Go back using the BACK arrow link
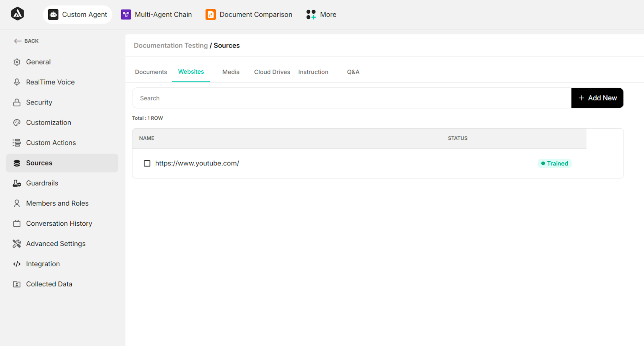The height and width of the screenshot is (346, 644). point(26,41)
